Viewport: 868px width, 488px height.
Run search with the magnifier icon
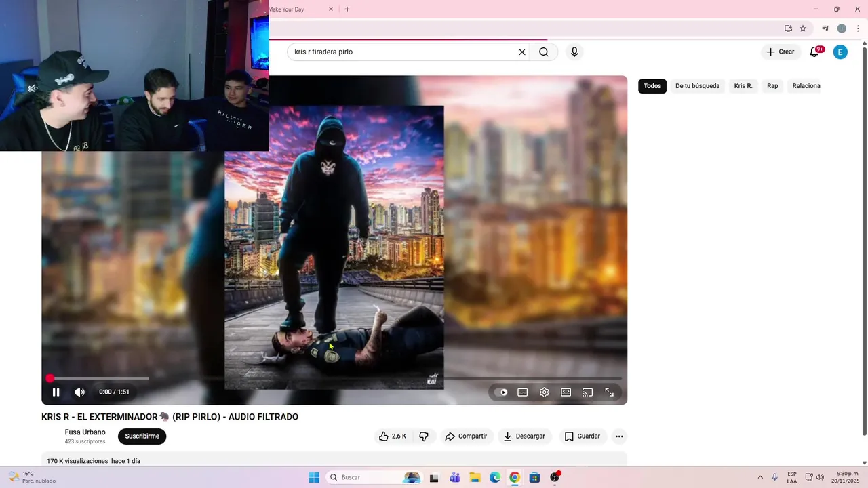coord(544,52)
